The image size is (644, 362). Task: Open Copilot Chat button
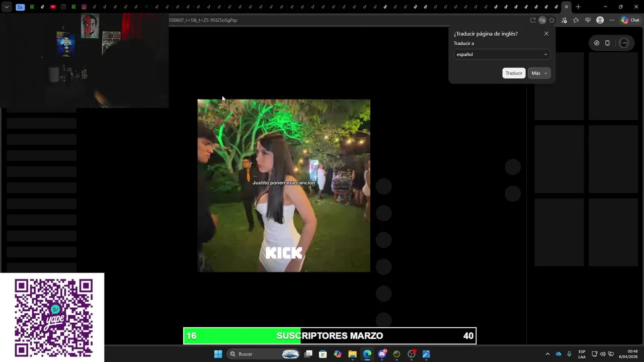[x=630, y=20]
